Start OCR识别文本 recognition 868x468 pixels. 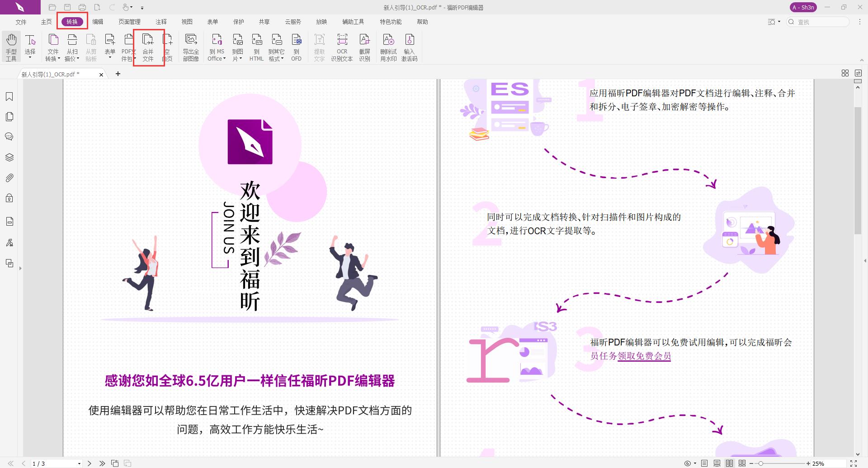342,47
